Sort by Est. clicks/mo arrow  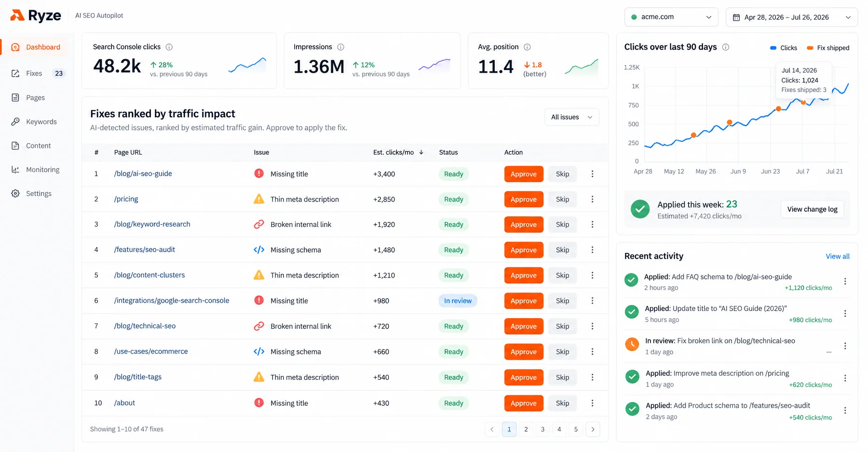click(x=421, y=152)
